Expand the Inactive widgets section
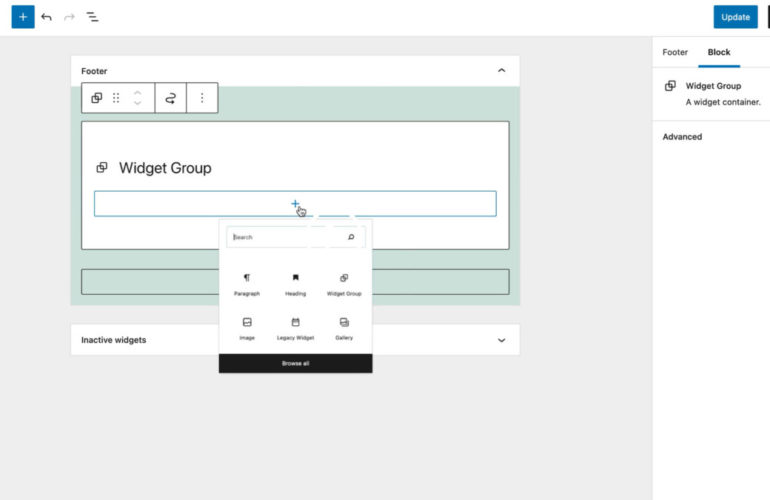The width and height of the screenshot is (770, 500). (501, 340)
